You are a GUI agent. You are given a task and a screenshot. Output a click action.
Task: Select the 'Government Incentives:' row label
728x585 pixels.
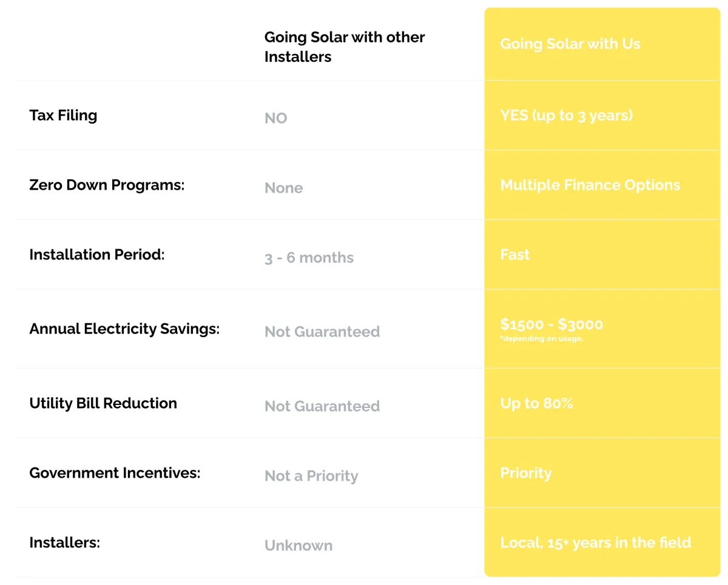coord(115,473)
